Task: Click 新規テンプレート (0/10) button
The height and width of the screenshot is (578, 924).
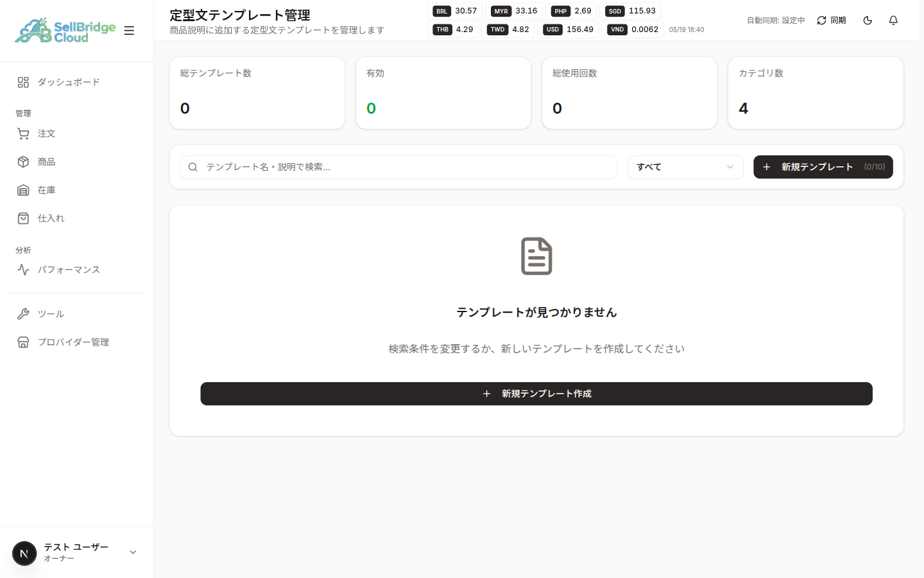Action: (x=823, y=167)
